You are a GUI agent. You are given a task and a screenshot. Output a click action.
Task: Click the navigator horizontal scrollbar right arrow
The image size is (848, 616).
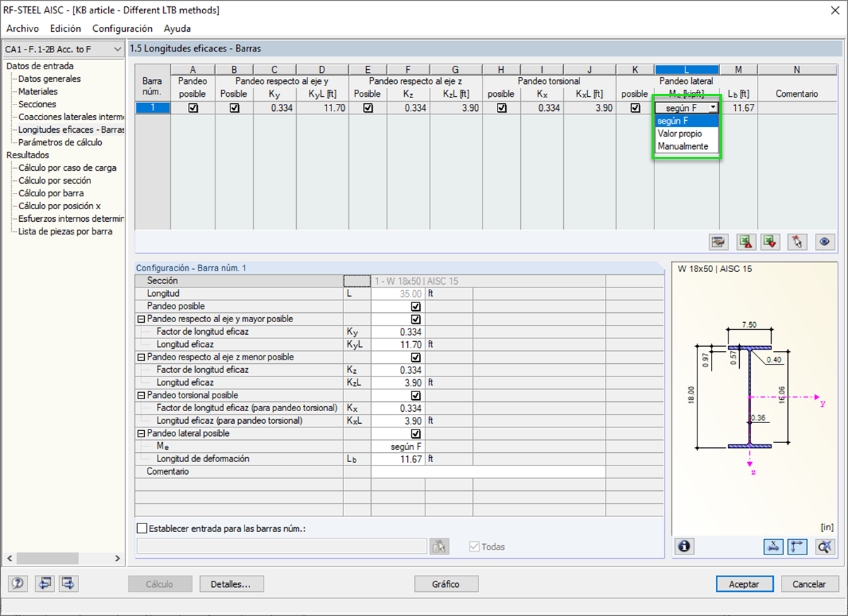coord(118,559)
